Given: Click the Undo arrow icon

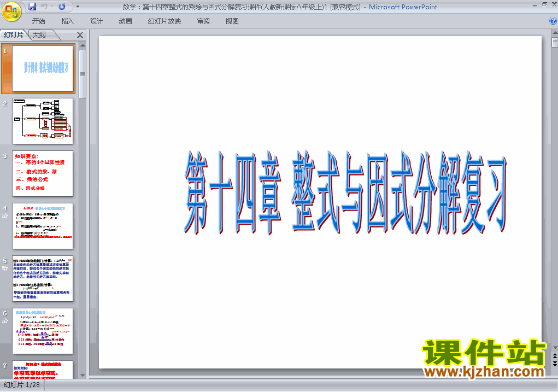Looking at the screenshot, I should [x=44, y=7].
